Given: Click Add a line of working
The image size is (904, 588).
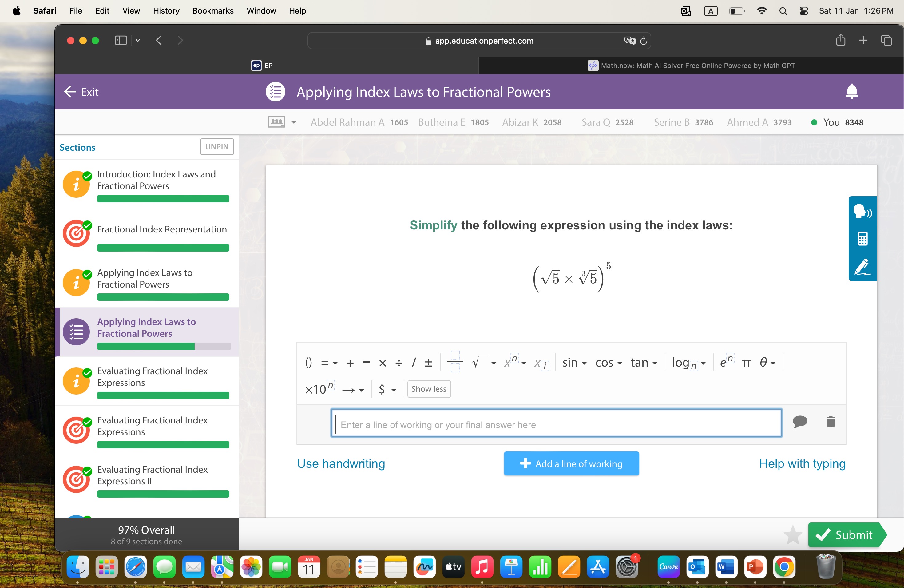Looking at the screenshot, I should 571,463.
